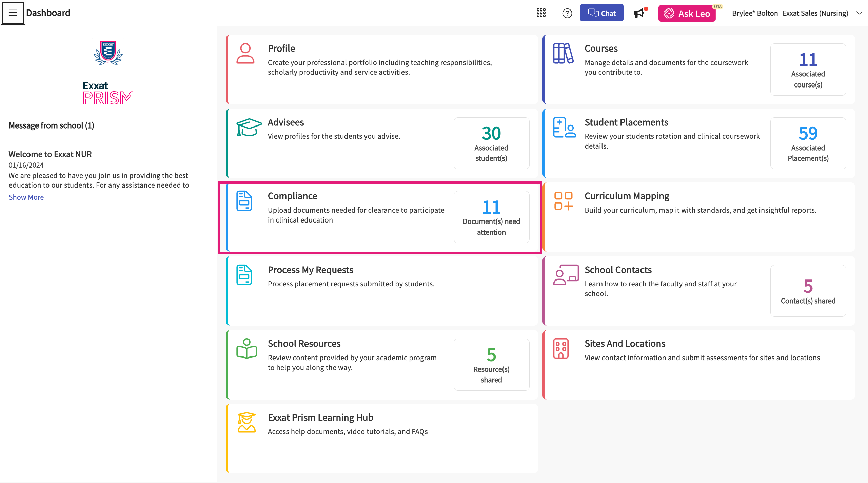Click the Profile person icon
This screenshot has width=868, height=483.
pos(245,54)
